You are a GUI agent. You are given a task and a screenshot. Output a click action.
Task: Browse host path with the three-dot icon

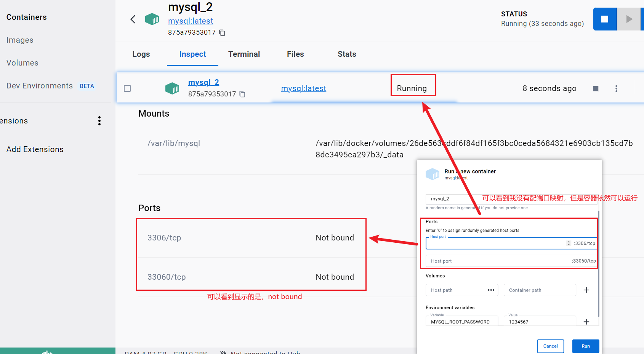point(491,290)
